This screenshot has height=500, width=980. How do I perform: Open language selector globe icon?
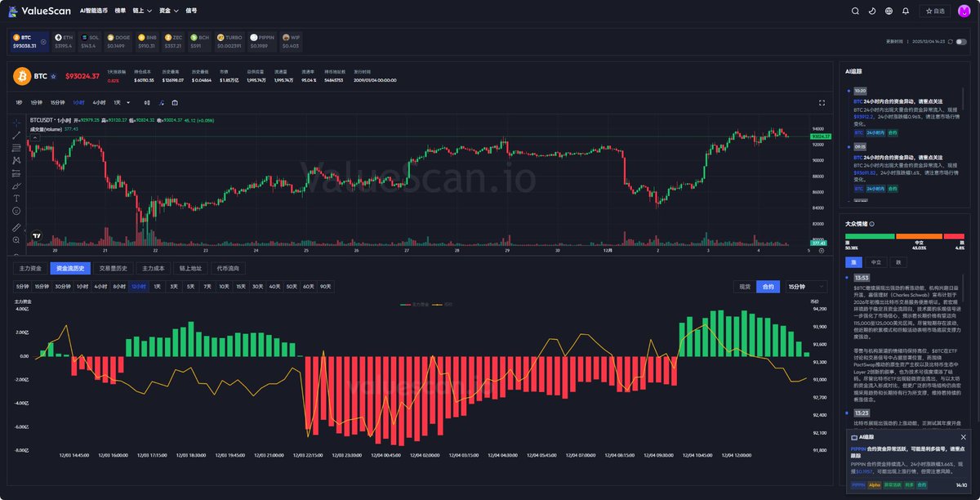click(889, 11)
